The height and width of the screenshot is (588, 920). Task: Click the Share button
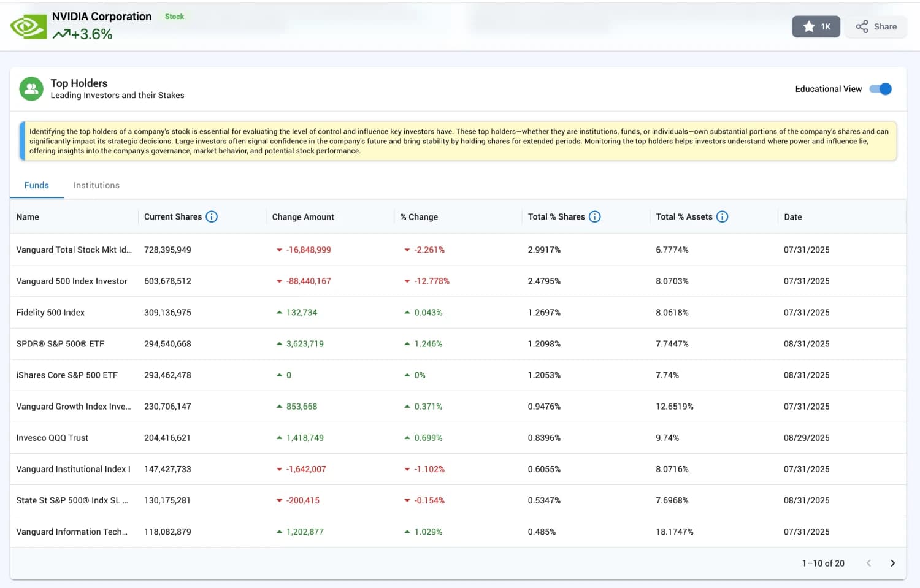[x=876, y=26]
